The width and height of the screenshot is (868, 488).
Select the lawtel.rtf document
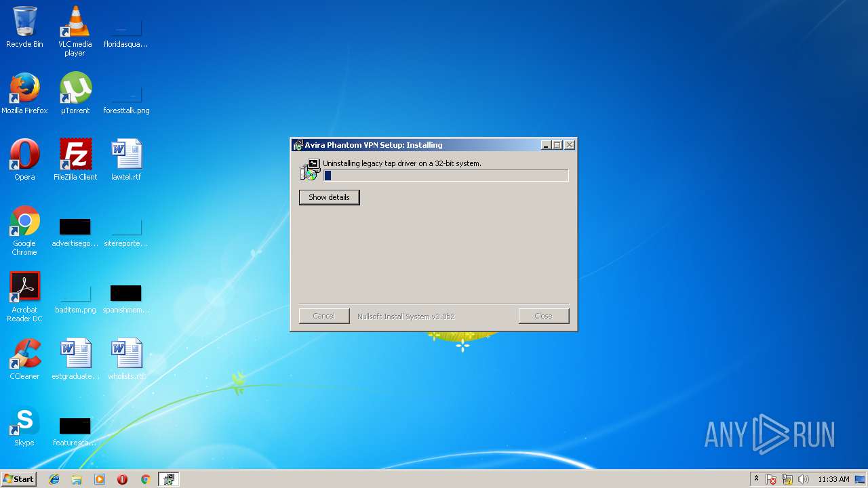click(x=126, y=160)
